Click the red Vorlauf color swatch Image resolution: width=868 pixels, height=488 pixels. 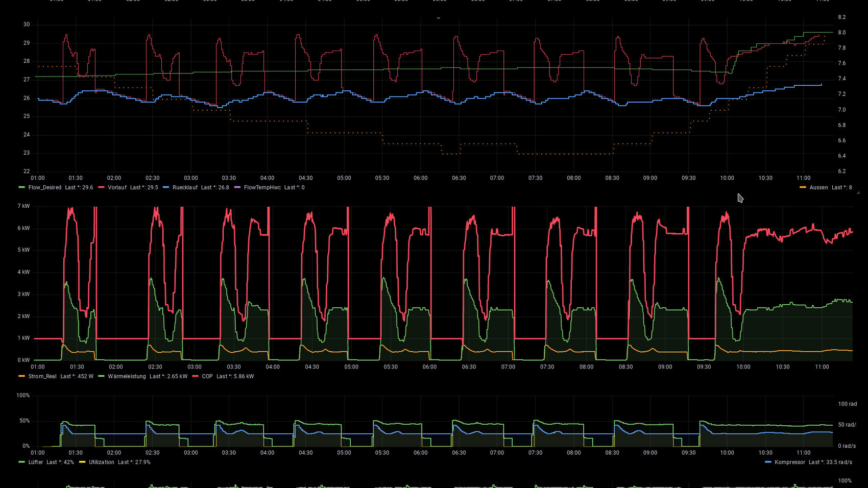[x=101, y=187]
